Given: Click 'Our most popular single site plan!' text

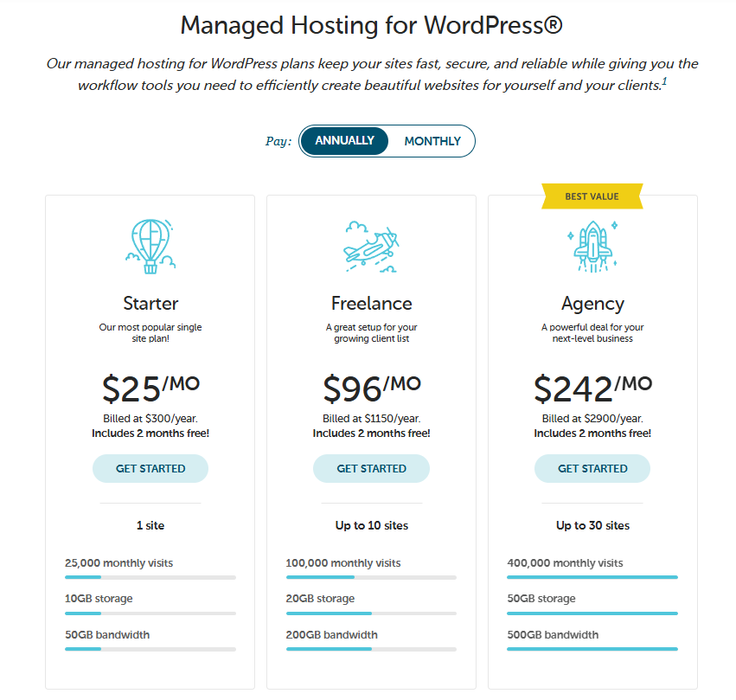Looking at the screenshot, I should (150, 332).
